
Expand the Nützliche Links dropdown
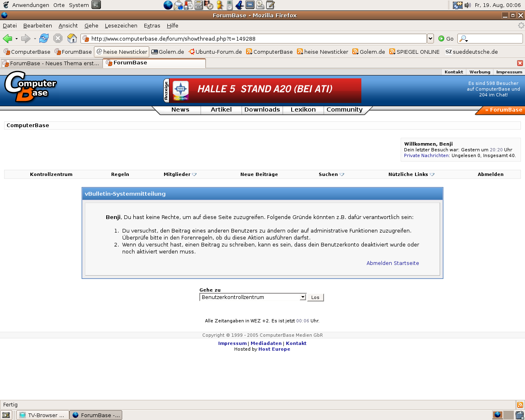(411, 174)
